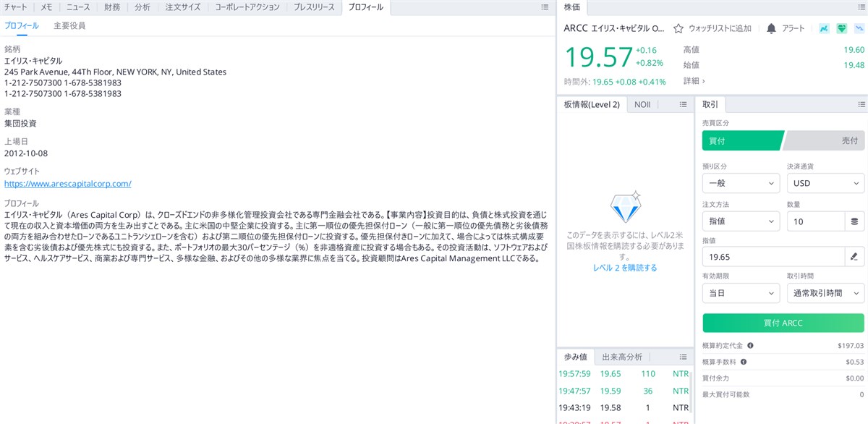Click the 19:43:19 trade row
The image size is (868, 424).
click(624, 407)
